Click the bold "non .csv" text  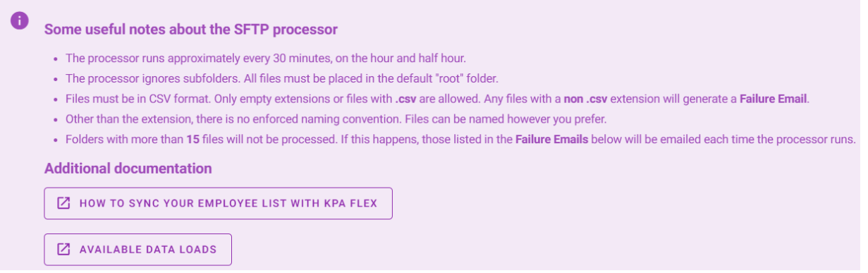pyautogui.click(x=585, y=99)
